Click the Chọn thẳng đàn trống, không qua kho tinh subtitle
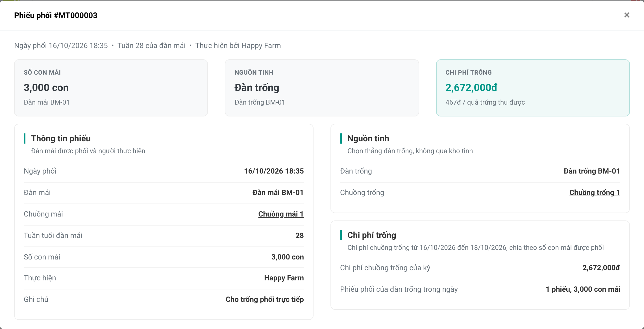This screenshot has width=644, height=329. pos(410,151)
